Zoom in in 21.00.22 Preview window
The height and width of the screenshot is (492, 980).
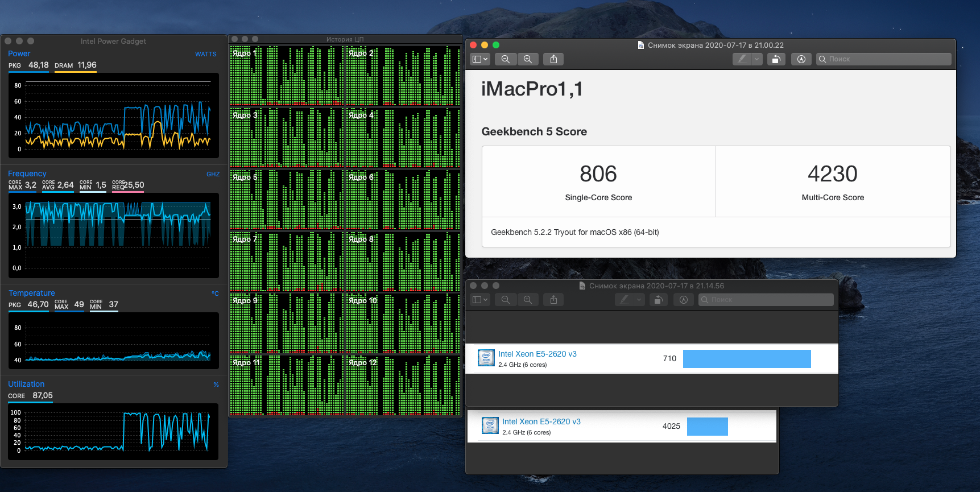[x=528, y=59]
